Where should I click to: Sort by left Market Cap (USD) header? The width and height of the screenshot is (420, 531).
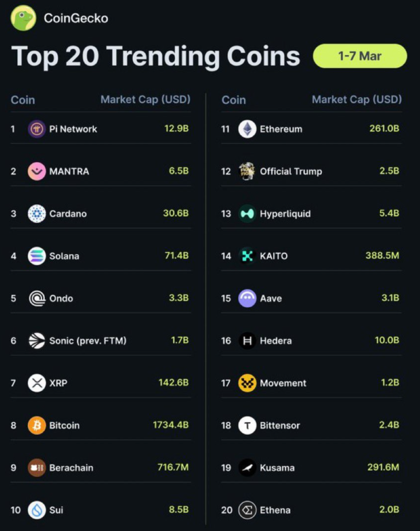(x=145, y=99)
